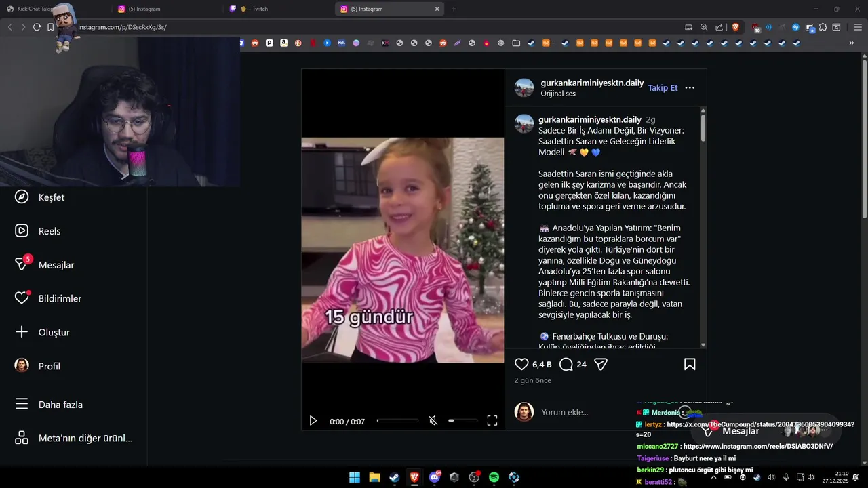This screenshot has height=488, width=868.
Task: Share the post with the paper-plane icon
Action: point(601,365)
